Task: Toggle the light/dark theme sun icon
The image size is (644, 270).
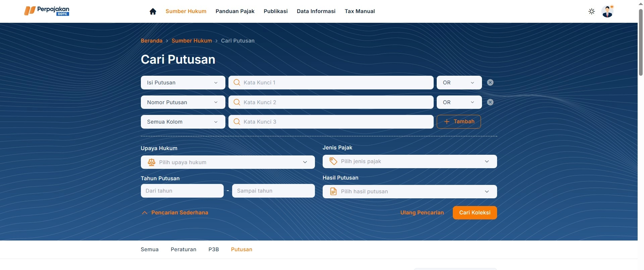Action: (592, 11)
